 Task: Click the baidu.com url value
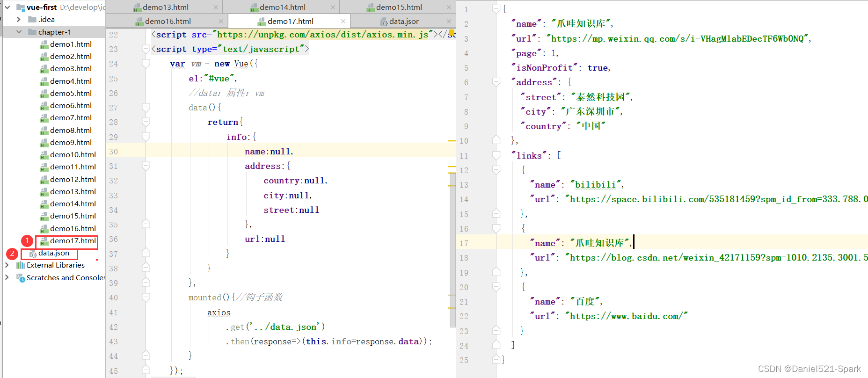(x=627, y=316)
